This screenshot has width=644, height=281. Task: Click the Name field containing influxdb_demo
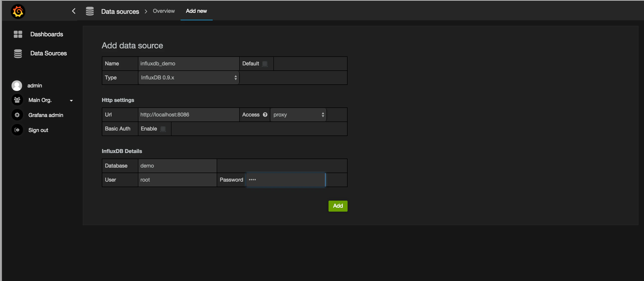click(x=189, y=64)
